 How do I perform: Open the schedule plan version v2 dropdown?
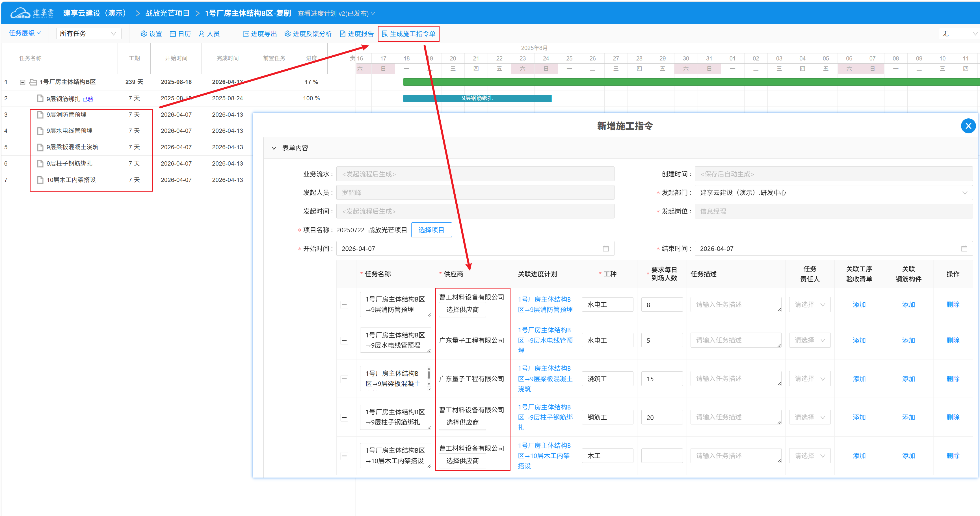click(336, 13)
